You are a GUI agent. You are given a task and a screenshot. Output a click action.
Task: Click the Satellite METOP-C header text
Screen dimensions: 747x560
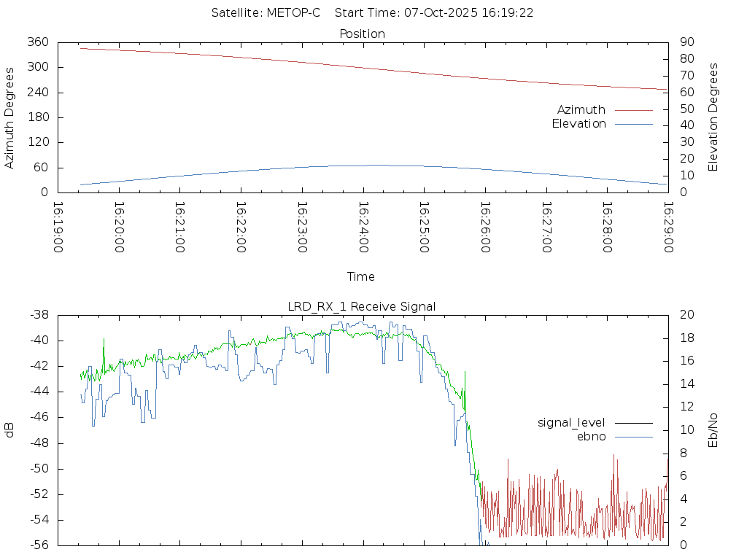266,13
